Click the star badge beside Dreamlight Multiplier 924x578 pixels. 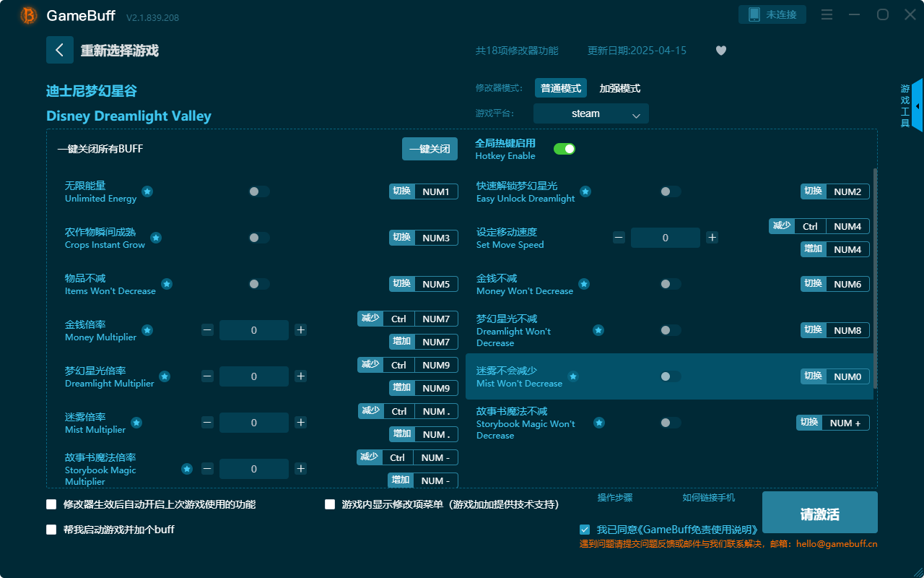[x=165, y=376]
